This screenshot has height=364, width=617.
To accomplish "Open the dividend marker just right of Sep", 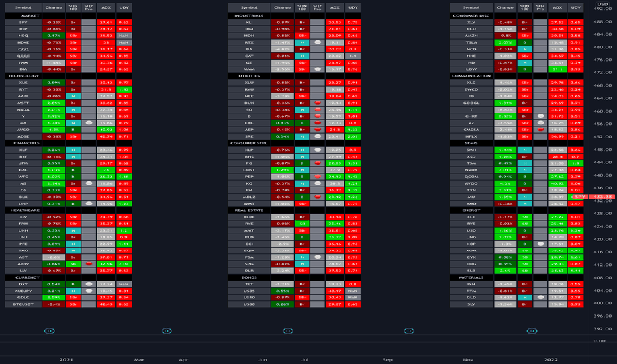I will (409, 330).
